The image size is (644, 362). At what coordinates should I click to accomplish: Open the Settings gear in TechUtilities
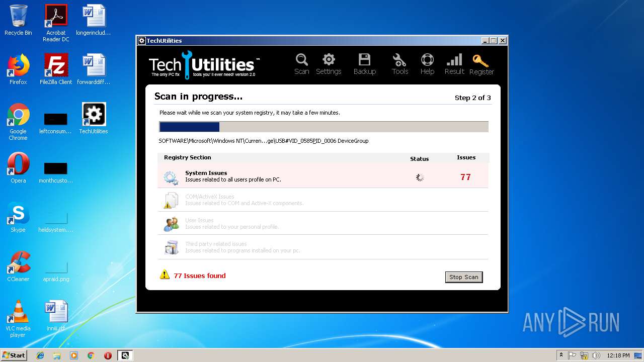pyautogui.click(x=329, y=64)
